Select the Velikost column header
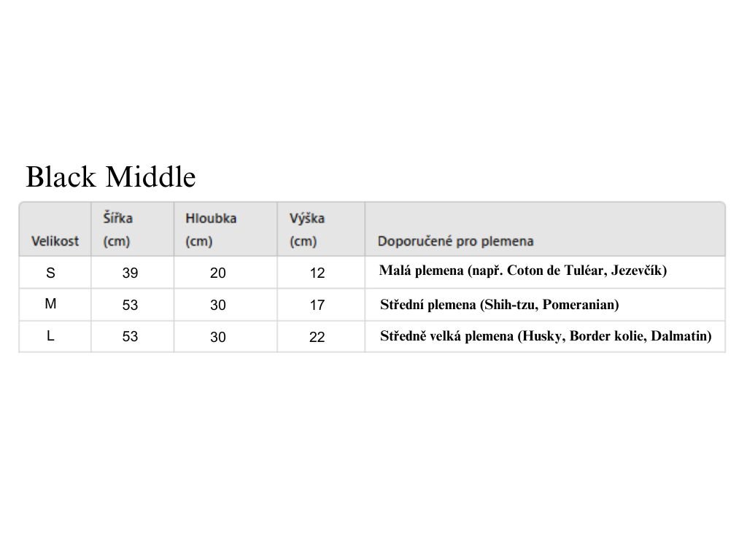 [55, 241]
